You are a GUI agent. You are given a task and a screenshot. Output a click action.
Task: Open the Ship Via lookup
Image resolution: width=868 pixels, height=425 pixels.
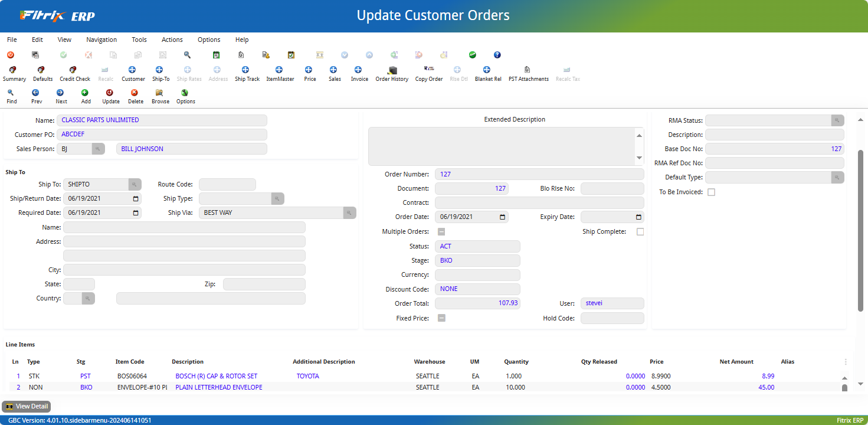coord(349,212)
